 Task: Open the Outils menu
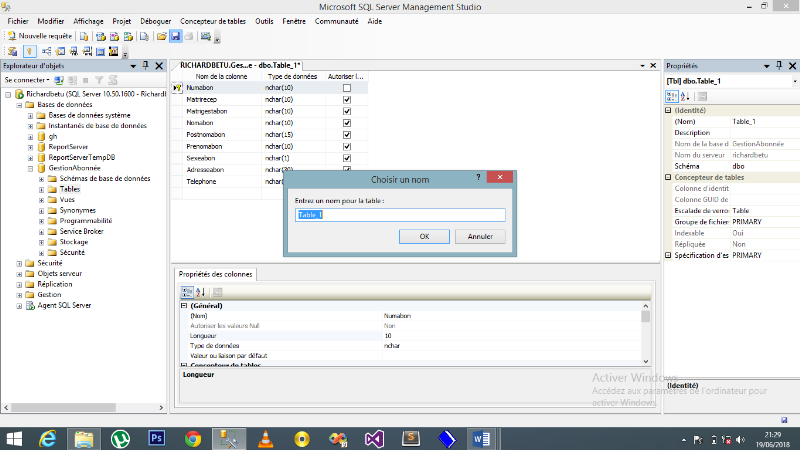click(x=264, y=21)
